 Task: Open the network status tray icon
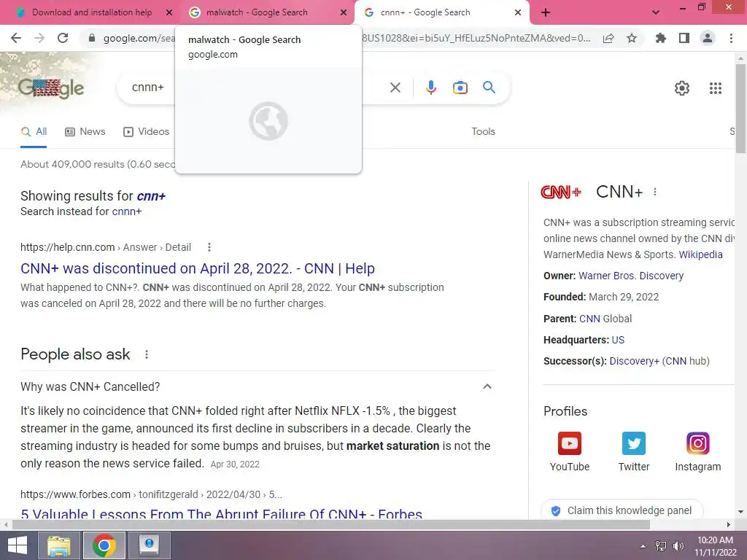coord(661,546)
